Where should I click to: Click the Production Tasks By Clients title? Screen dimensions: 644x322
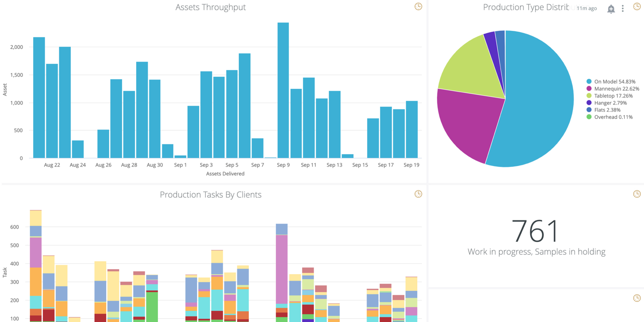pyautogui.click(x=211, y=195)
